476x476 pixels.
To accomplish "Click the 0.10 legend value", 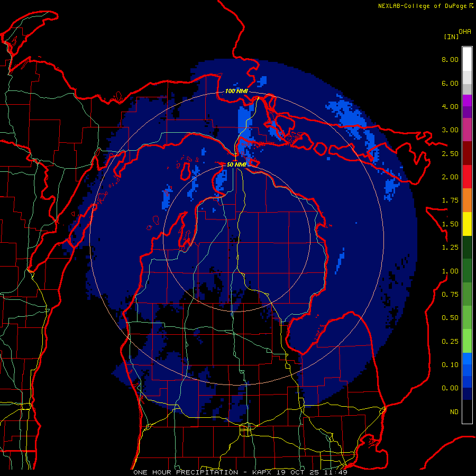I will [x=450, y=365].
